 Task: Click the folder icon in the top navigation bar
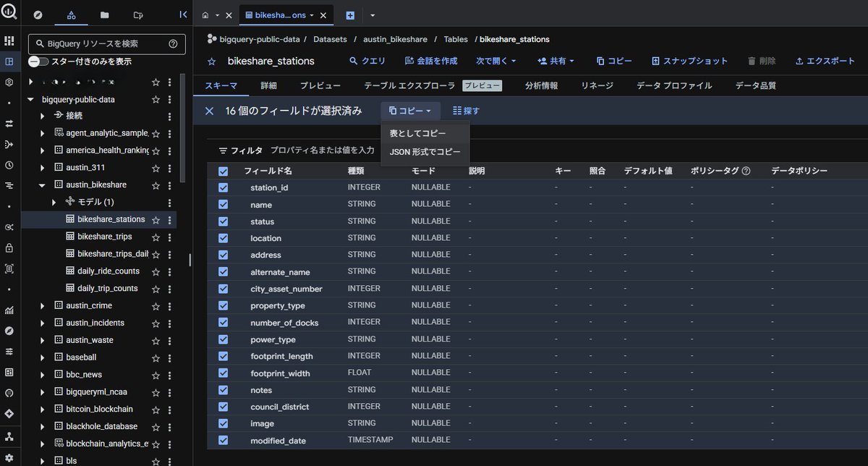click(103, 14)
